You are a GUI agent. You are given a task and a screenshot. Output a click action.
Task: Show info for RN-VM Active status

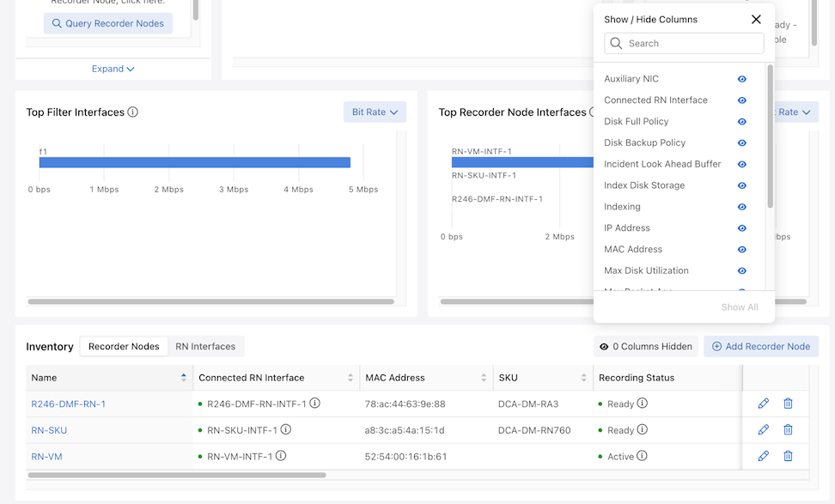coord(642,456)
